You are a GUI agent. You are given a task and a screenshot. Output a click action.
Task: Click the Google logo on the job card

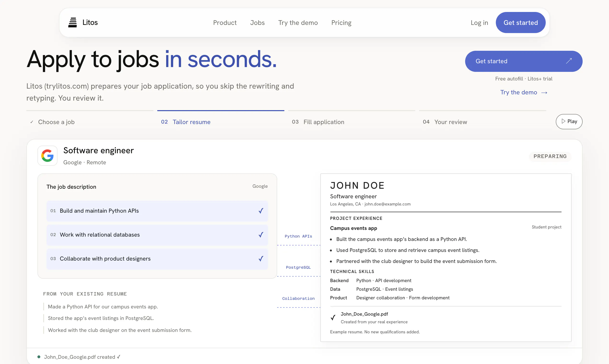(47, 156)
